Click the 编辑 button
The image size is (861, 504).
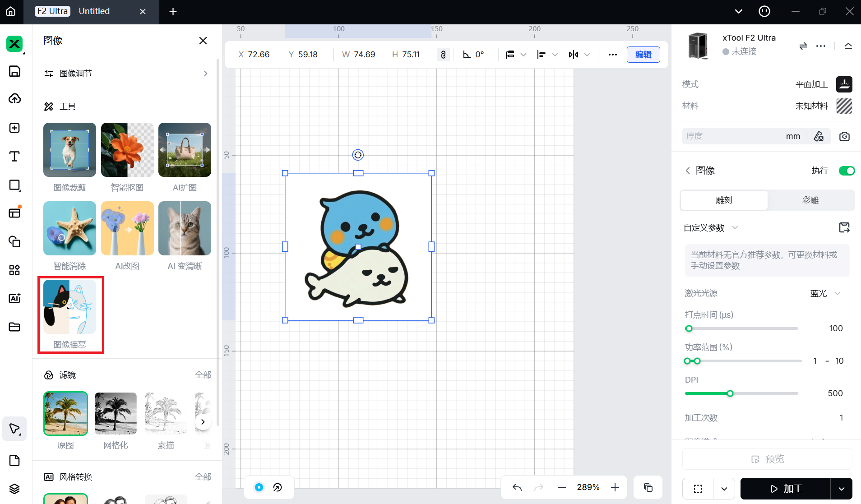[x=643, y=55]
